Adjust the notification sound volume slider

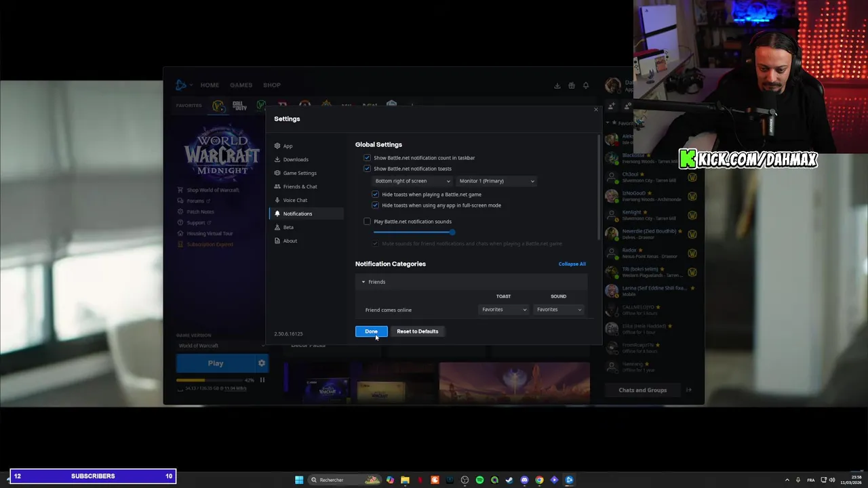(x=412, y=232)
